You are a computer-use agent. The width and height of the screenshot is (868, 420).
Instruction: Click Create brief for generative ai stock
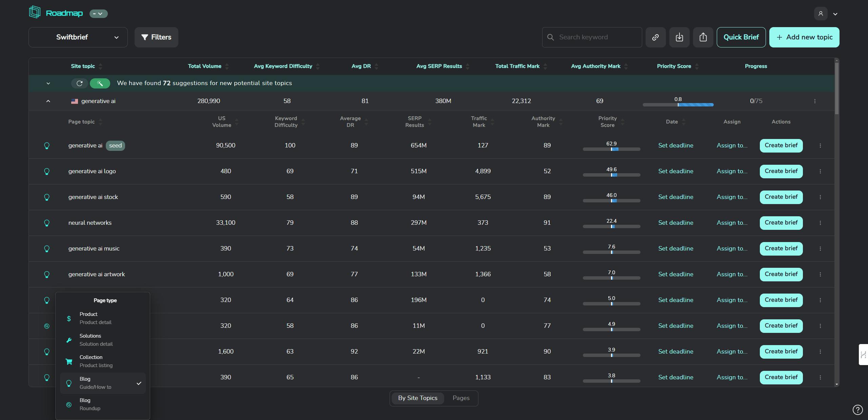[x=781, y=197]
